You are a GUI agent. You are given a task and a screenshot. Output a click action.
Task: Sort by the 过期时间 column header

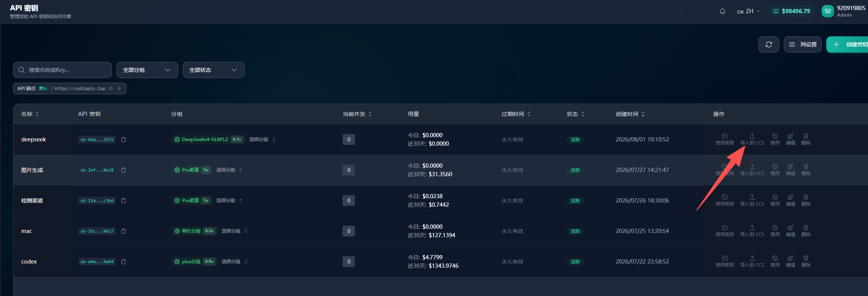click(x=516, y=114)
